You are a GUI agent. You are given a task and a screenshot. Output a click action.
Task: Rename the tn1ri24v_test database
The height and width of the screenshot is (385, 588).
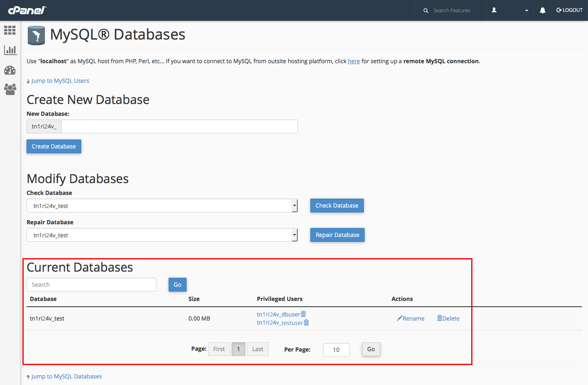(x=411, y=319)
